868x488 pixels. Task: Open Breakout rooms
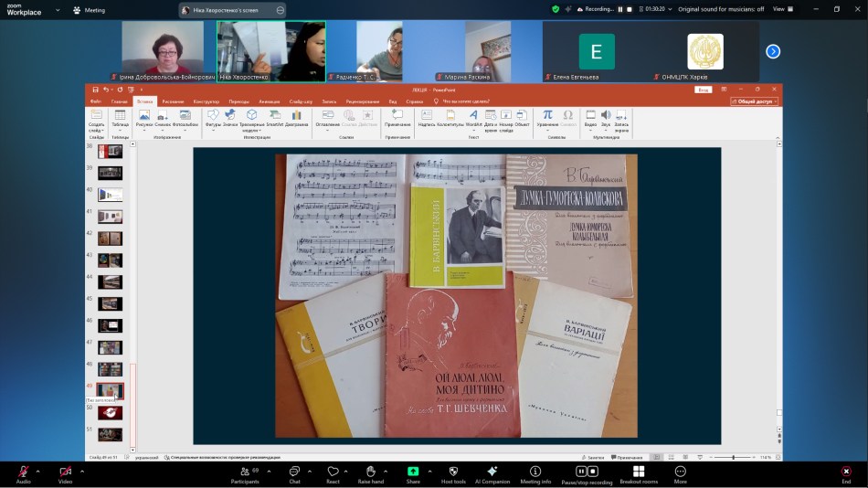[x=638, y=472]
